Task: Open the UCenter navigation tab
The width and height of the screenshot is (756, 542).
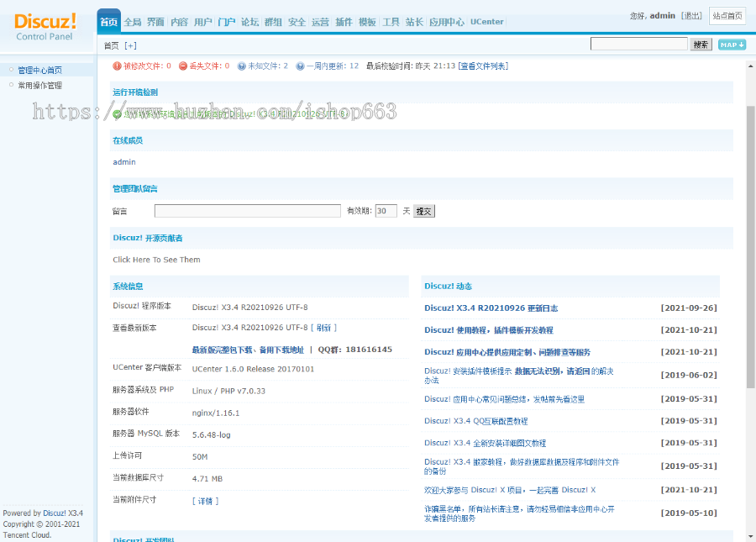Action: point(487,22)
